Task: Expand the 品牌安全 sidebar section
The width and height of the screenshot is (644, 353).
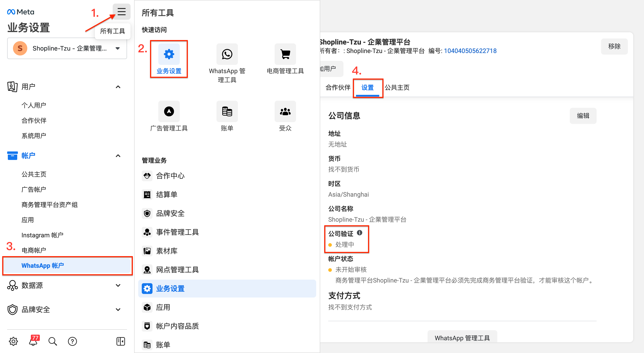Action: [x=118, y=309]
